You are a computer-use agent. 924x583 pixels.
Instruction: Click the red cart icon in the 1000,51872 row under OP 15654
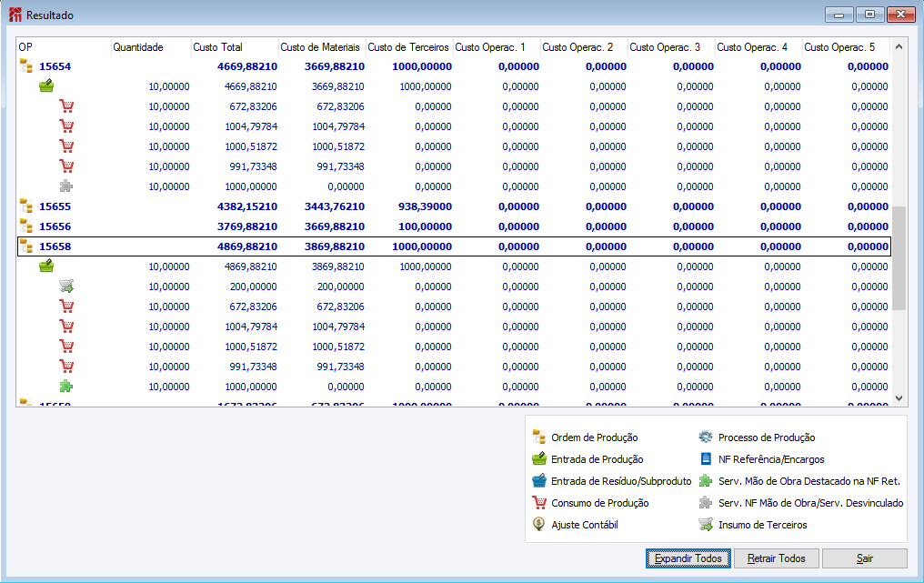66,146
